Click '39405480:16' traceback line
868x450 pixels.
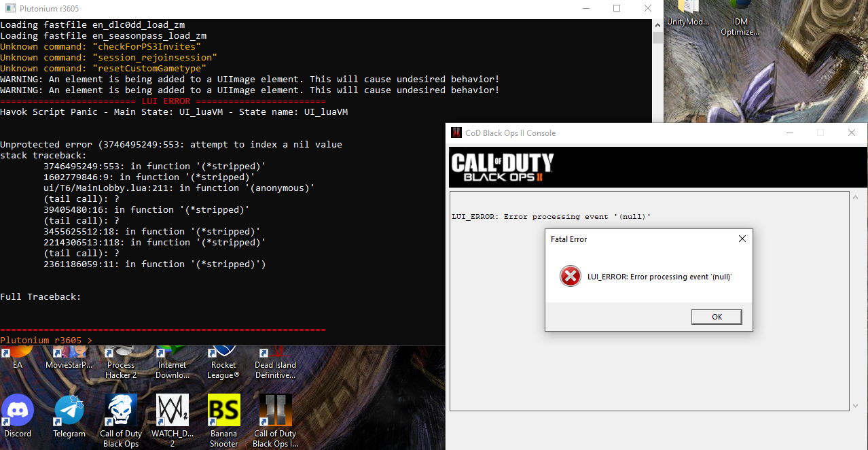click(147, 209)
